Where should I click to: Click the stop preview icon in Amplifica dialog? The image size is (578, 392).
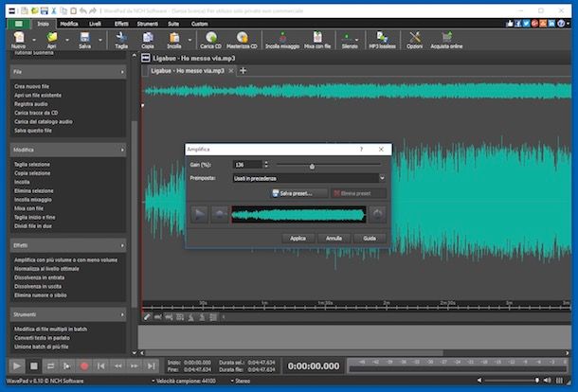(220, 214)
